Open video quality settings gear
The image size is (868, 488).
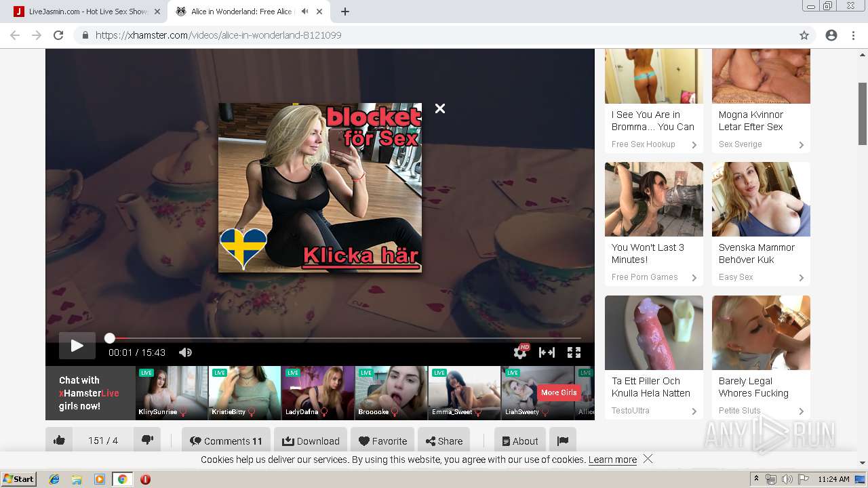[521, 352]
